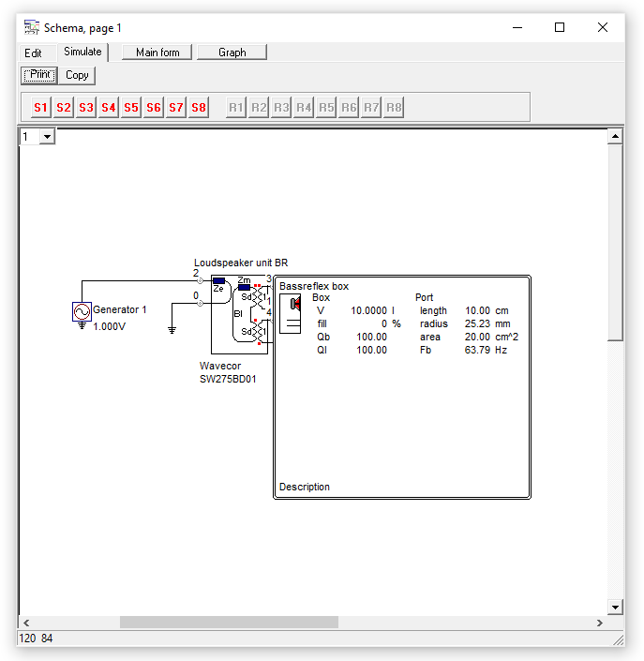This screenshot has width=644, height=661.
Task: Print the current schema
Action: (x=40, y=75)
